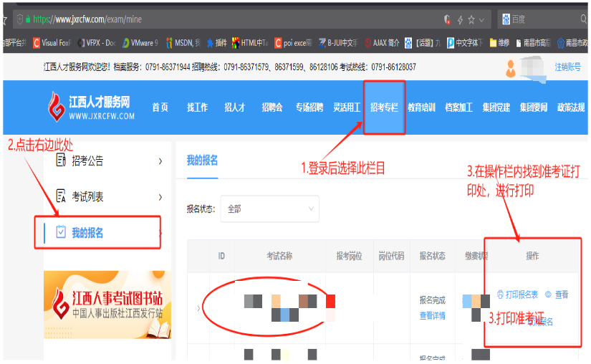Click the 考试列表 sheet icon
591x364 pixels.
pos(61,196)
